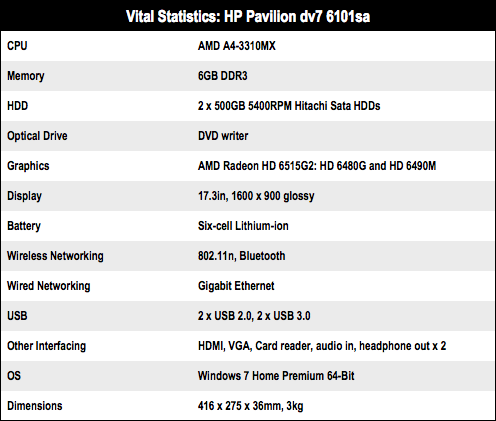Select the Optical Drive label
This screenshot has width=496, height=421.
pos(37,136)
